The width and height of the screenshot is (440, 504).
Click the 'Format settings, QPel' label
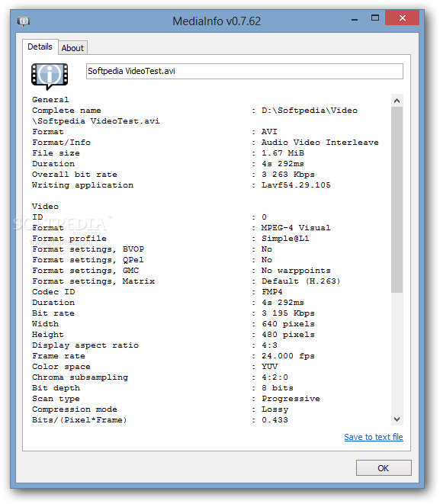click(x=88, y=260)
